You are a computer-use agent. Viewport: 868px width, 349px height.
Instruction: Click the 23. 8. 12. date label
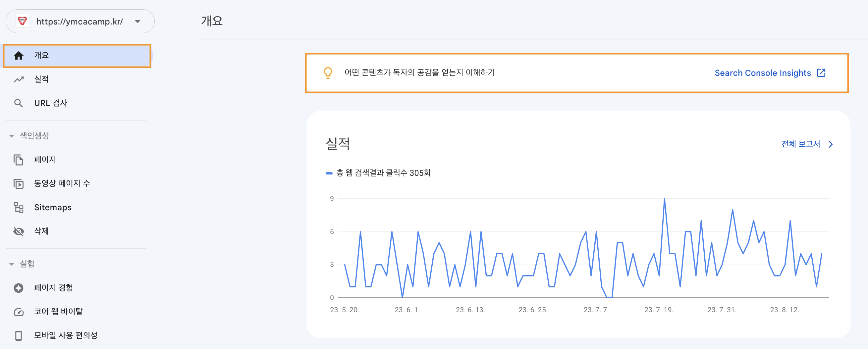(785, 310)
